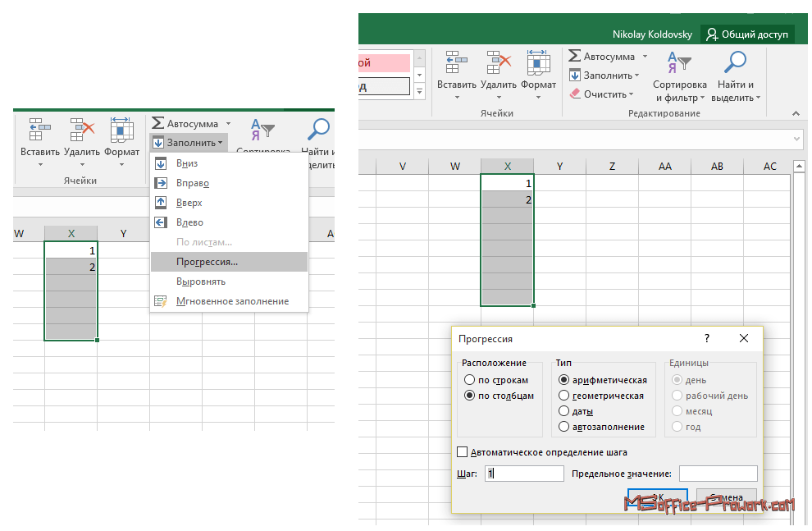Open Заполнить dropdown in left screenshot

[x=189, y=143]
